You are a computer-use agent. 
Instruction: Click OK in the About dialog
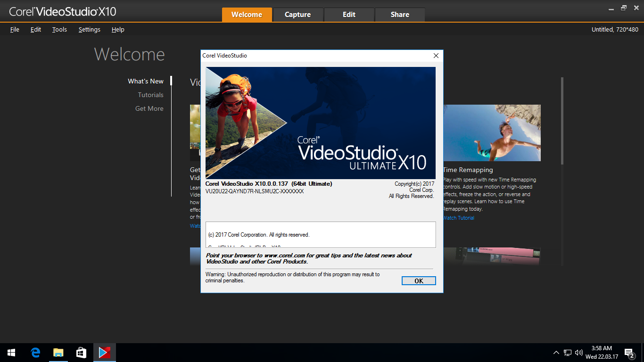419,281
